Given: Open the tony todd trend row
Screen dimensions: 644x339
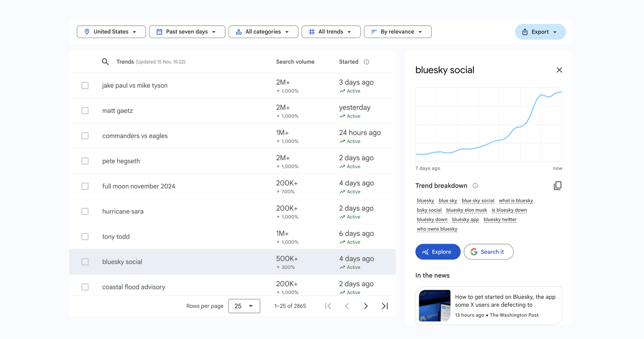Looking at the screenshot, I should coord(232,237).
